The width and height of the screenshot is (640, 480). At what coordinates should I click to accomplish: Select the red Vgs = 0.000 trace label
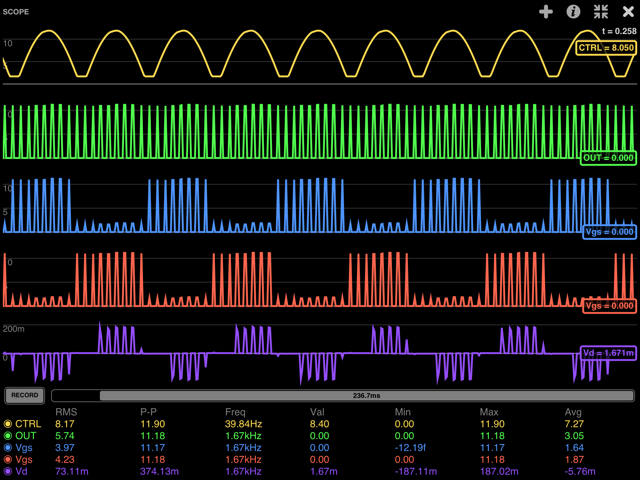click(x=608, y=305)
